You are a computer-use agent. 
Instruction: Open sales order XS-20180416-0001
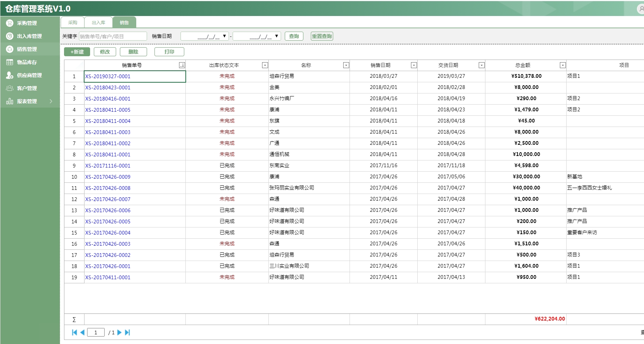coord(108,99)
